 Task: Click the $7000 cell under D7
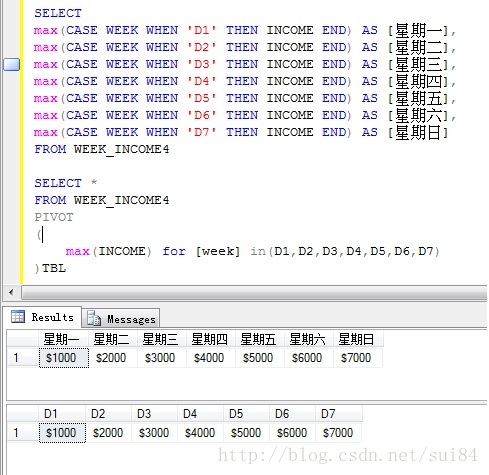click(x=338, y=433)
